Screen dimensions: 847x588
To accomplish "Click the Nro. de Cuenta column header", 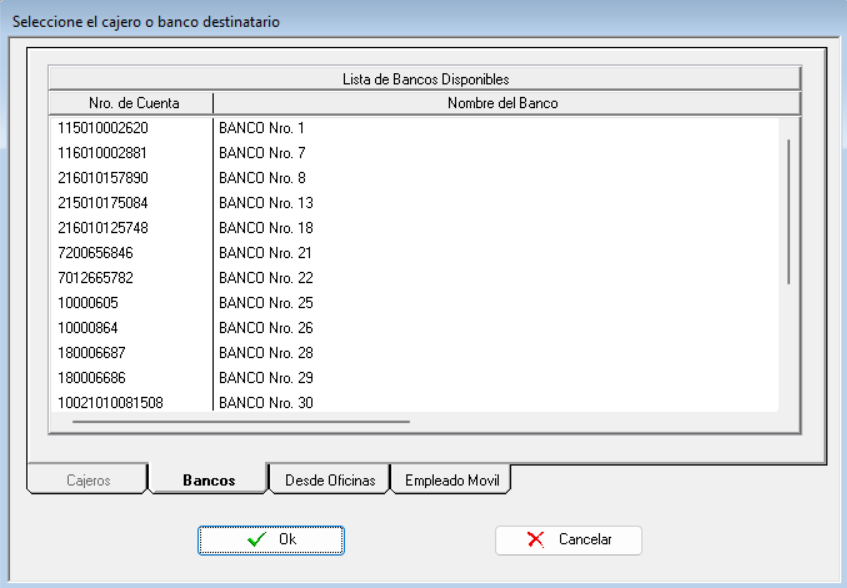I will (x=133, y=103).
